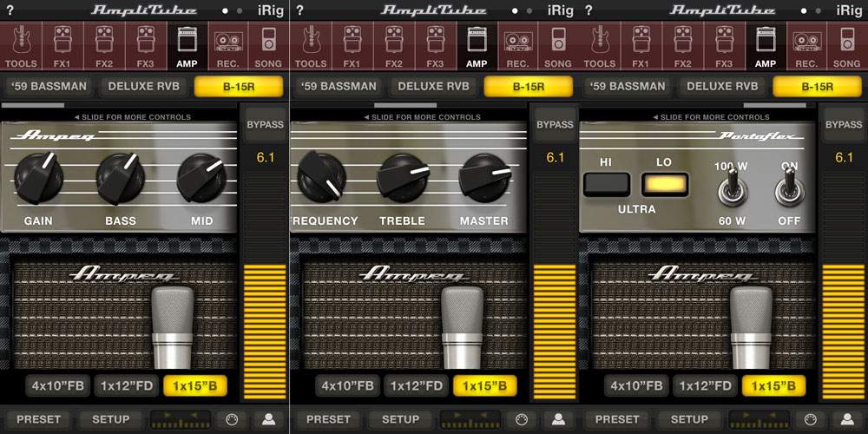Viewport: 868px width, 434px height.
Task: Click microphone on cabinet below GAIN knob
Action: pos(173,328)
